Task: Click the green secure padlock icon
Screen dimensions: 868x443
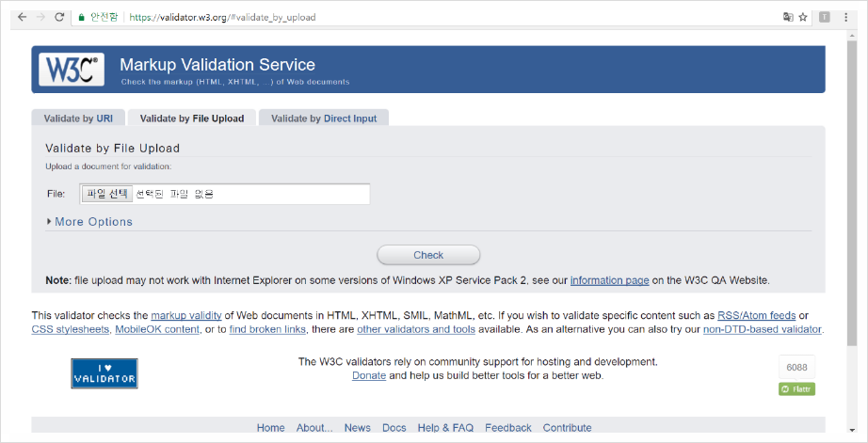Action: 81,17
